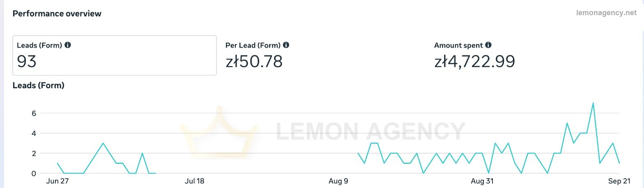Select the Amount spent metric label
Image resolution: width=644 pixels, height=188 pixels.
pyautogui.click(x=458, y=46)
